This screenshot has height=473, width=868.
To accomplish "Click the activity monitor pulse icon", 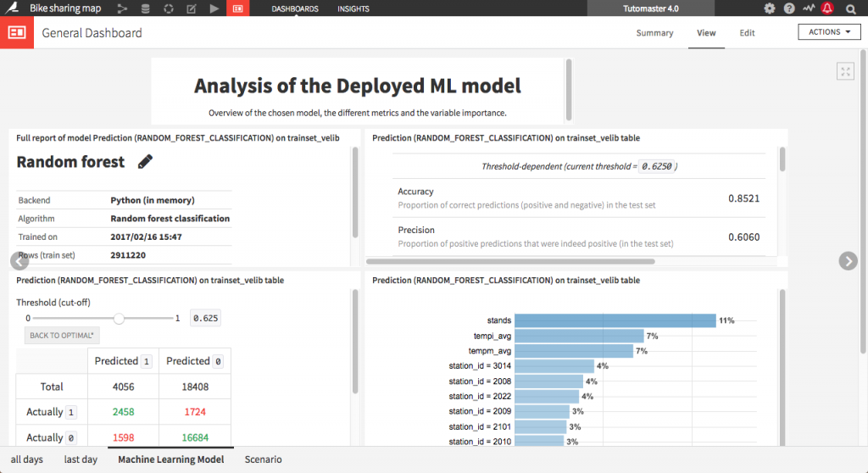I will pos(809,9).
